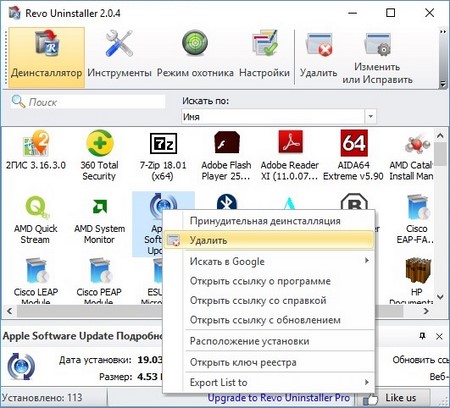The image size is (450, 408).
Task: Click the Установлено: 113 status text
Action: coord(42,397)
